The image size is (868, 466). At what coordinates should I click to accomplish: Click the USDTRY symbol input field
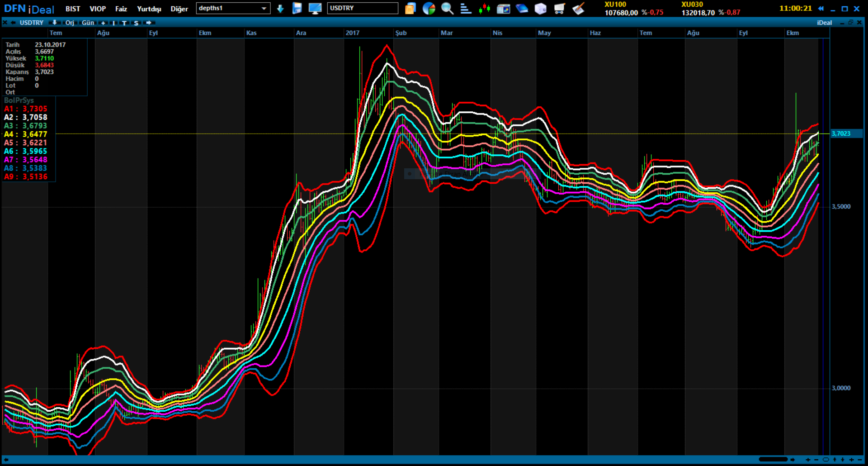pos(363,8)
